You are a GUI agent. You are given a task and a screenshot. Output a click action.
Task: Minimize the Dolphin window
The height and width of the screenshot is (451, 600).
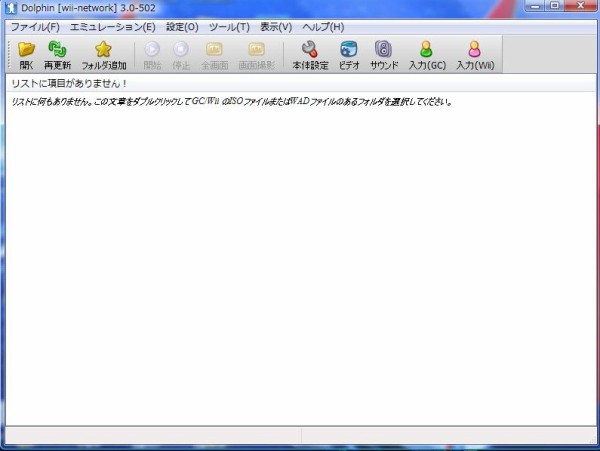536,6
